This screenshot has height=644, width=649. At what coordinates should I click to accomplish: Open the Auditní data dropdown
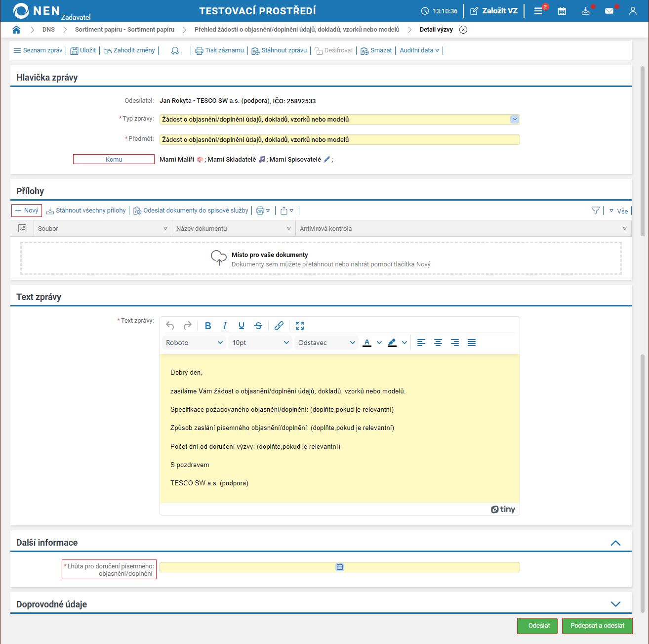pos(419,50)
